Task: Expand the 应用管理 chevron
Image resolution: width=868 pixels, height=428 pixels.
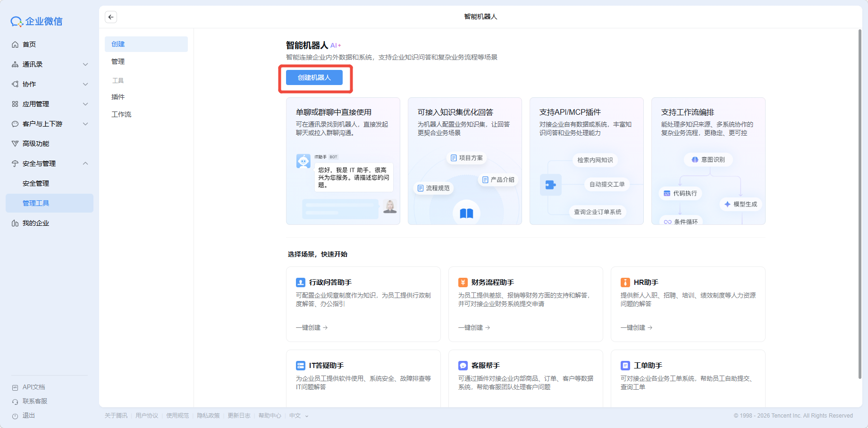Action: pos(85,104)
